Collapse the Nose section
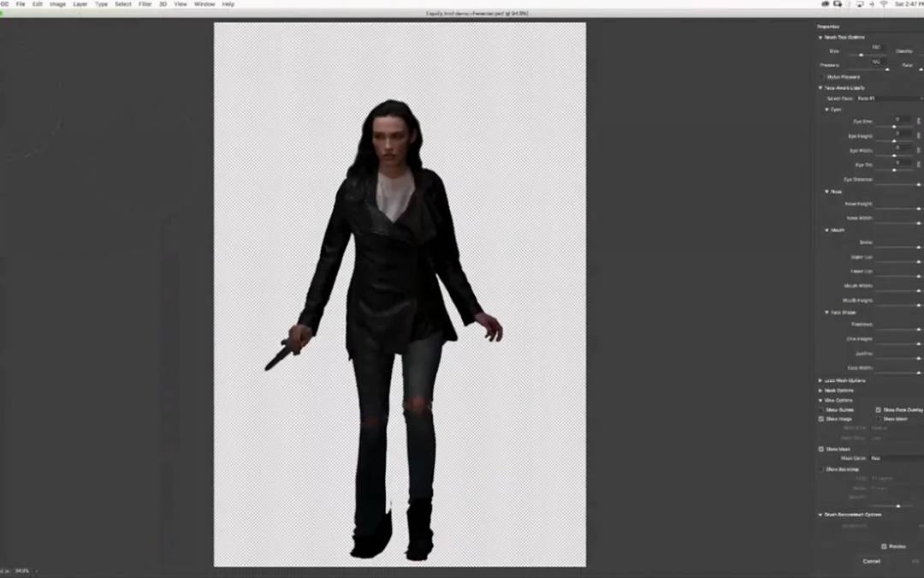This screenshot has height=578, width=924. (x=826, y=192)
